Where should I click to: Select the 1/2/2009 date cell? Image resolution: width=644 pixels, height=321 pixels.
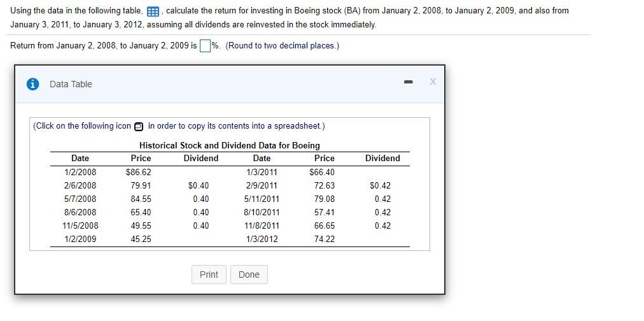80,239
